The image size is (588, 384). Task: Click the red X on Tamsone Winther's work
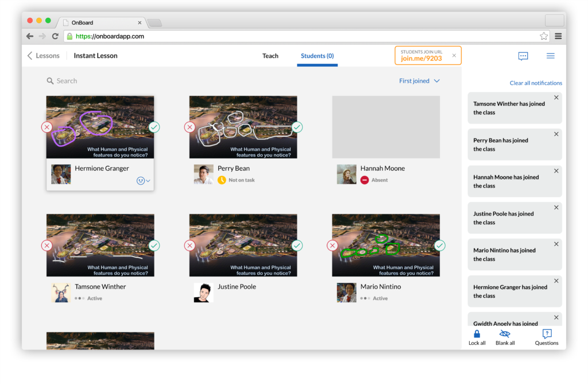tap(47, 245)
